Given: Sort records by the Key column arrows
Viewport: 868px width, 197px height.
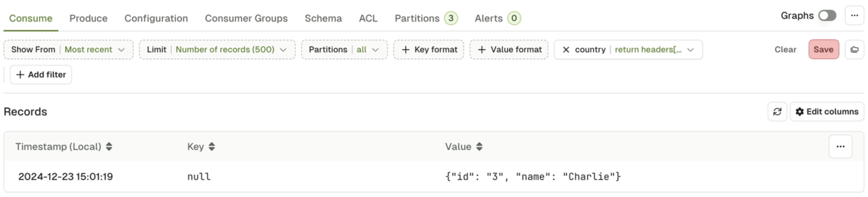Looking at the screenshot, I should click(x=212, y=147).
